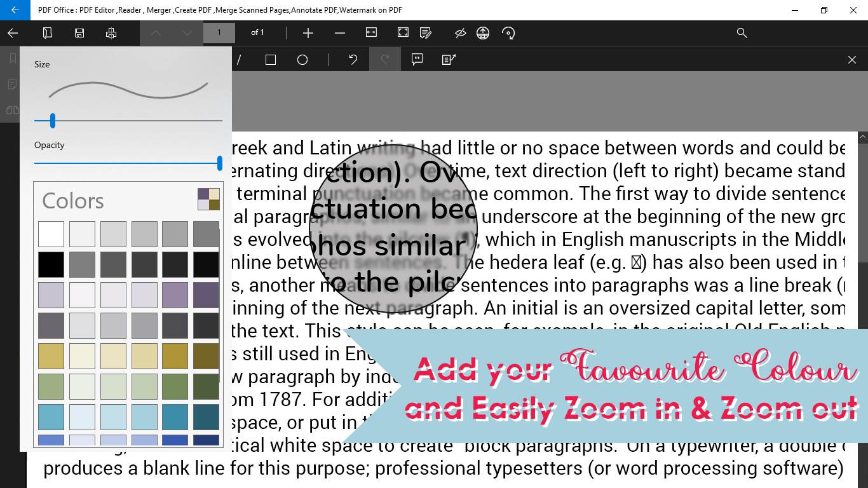Zoom in with the plus icon
Image resolution: width=868 pixels, height=488 pixels.
point(308,33)
